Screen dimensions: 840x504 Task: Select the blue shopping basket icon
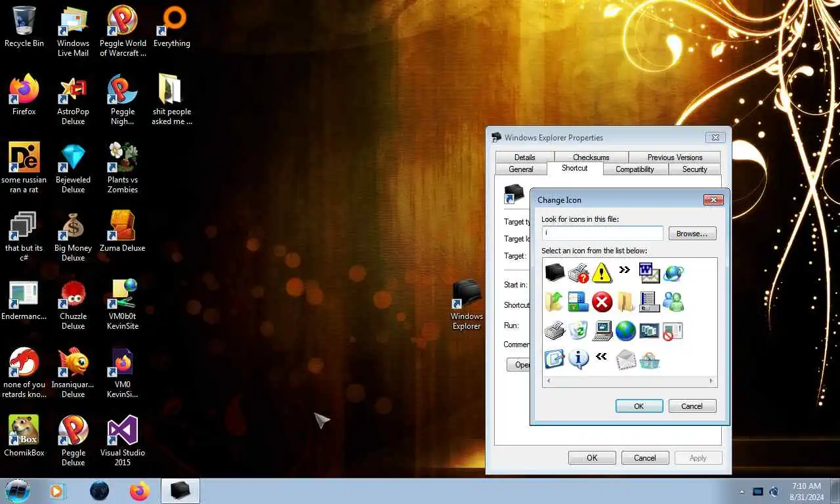pos(649,360)
